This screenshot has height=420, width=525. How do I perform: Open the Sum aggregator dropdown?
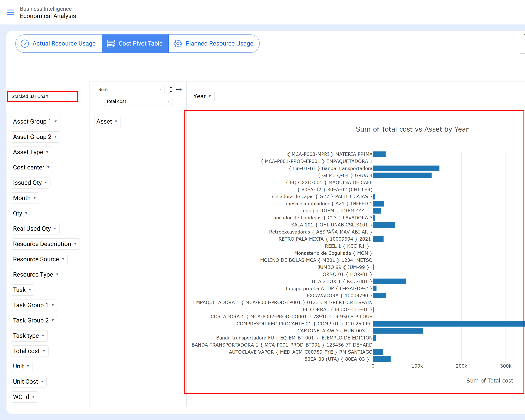click(130, 90)
